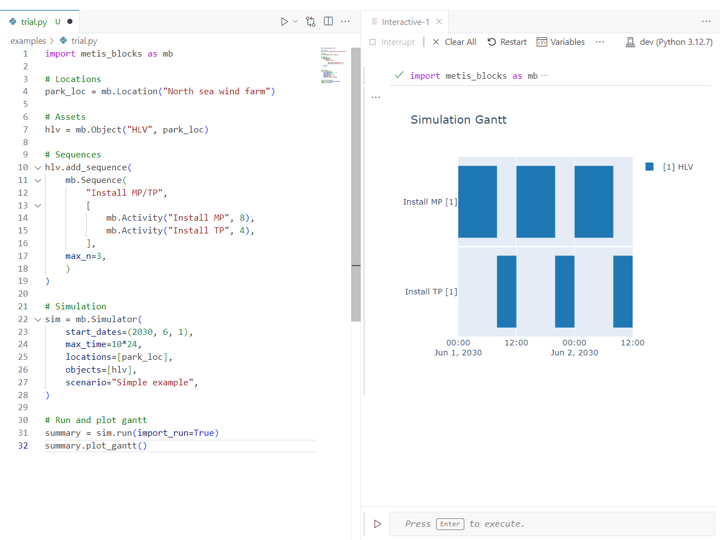Collapse list fold at line 13
Viewport: 720px width, 540px height.
pos(38,206)
